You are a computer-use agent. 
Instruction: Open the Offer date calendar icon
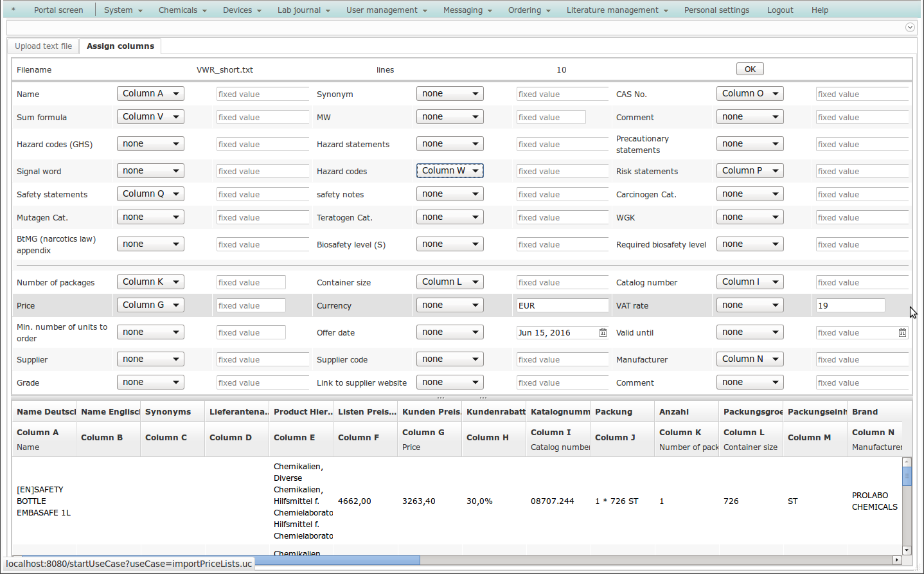(x=603, y=332)
